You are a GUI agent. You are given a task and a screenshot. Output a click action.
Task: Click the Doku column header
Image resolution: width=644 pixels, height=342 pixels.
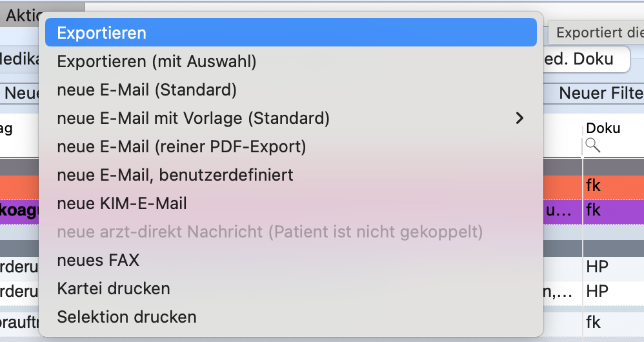603,128
